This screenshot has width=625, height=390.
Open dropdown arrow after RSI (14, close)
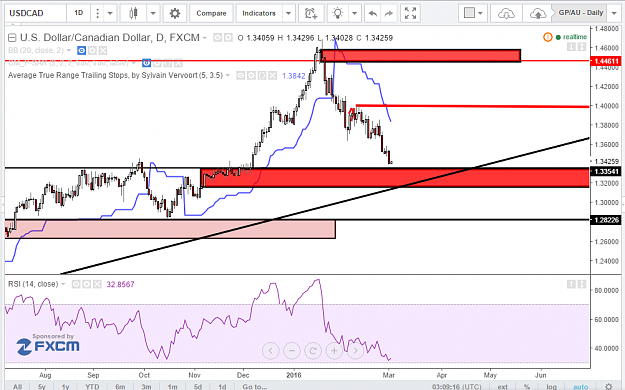(x=63, y=284)
